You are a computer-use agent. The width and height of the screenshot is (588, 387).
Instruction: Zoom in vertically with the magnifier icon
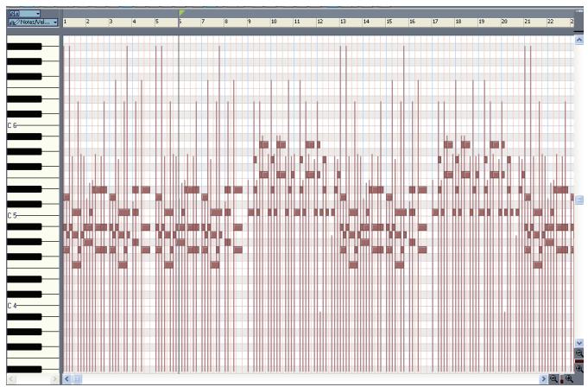(x=579, y=369)
